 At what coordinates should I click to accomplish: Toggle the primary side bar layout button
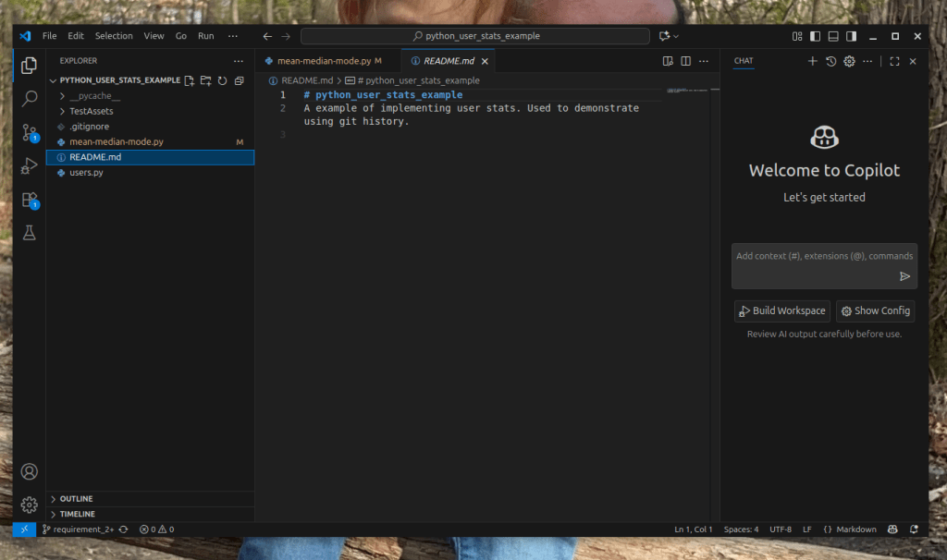tap(815, 36)
